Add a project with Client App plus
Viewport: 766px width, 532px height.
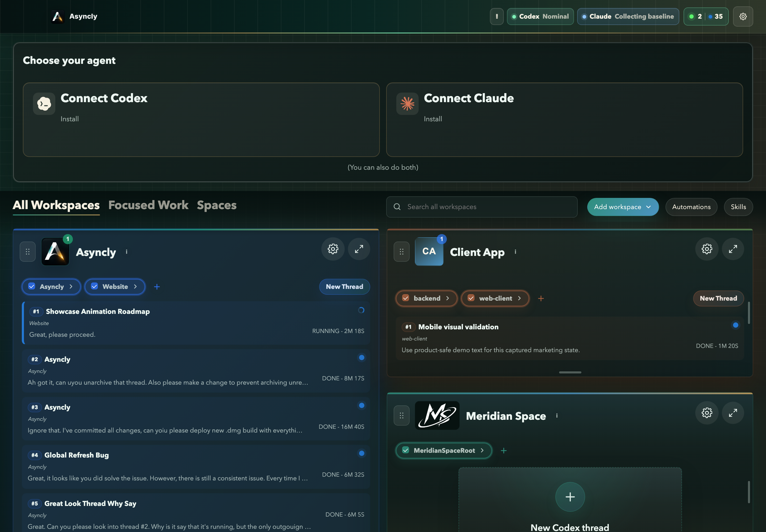541,298
